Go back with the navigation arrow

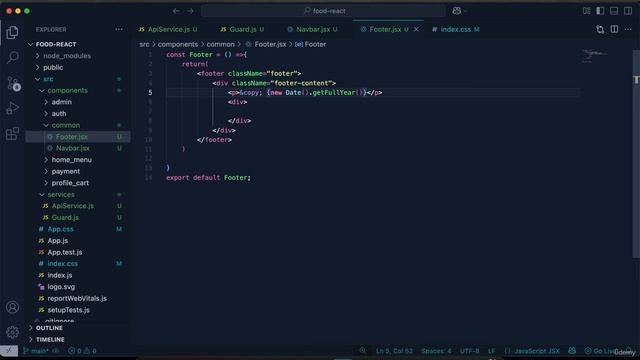pos(176,11)
